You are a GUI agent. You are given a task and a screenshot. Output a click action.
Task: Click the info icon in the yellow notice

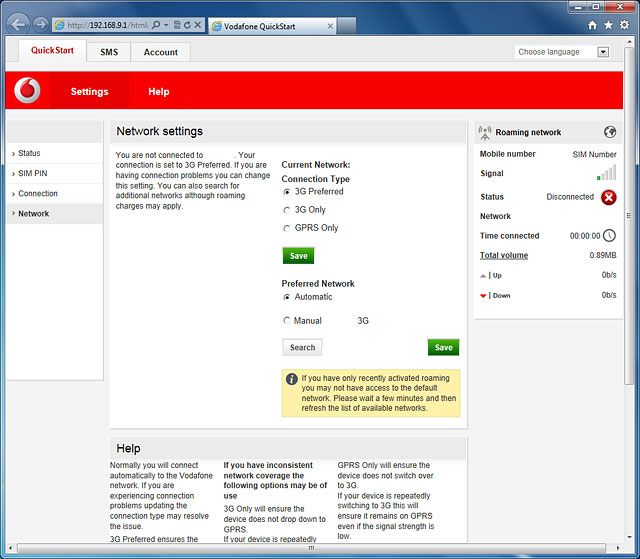[291, 379]
